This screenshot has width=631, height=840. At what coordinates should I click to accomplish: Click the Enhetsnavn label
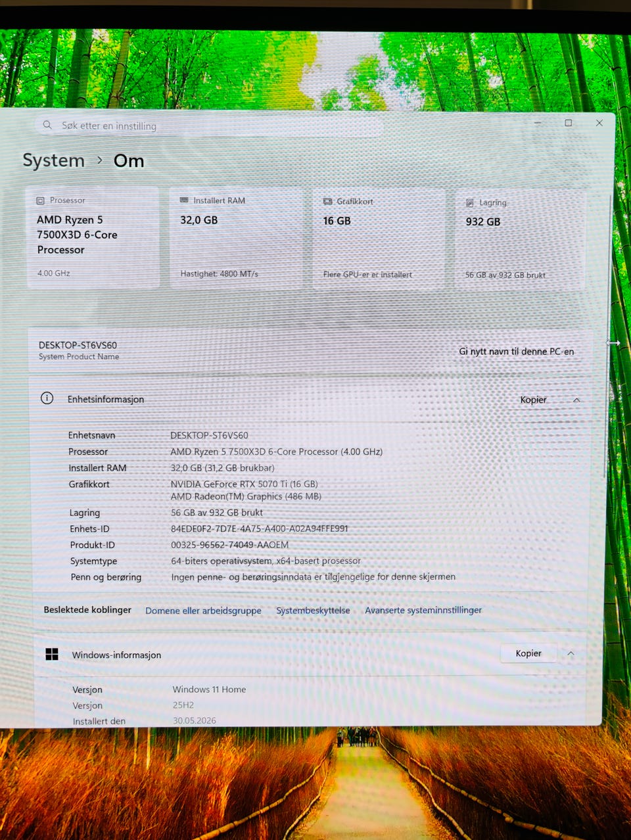(x=91, y=435)
